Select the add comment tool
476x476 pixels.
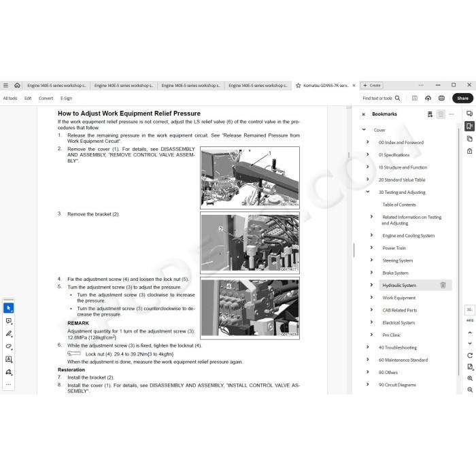click(x=8, y=321)
